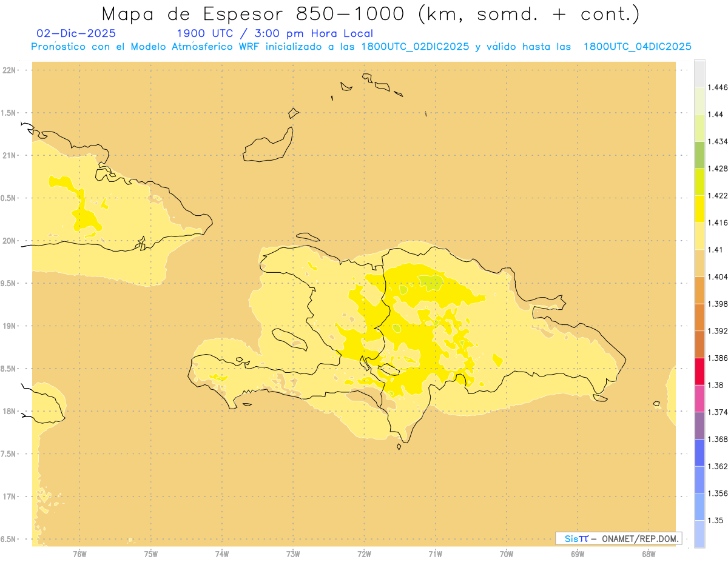Click the colorbar value "1.368"
The height and width of the screenshot is (562, 728).
[x=717, y=439]
